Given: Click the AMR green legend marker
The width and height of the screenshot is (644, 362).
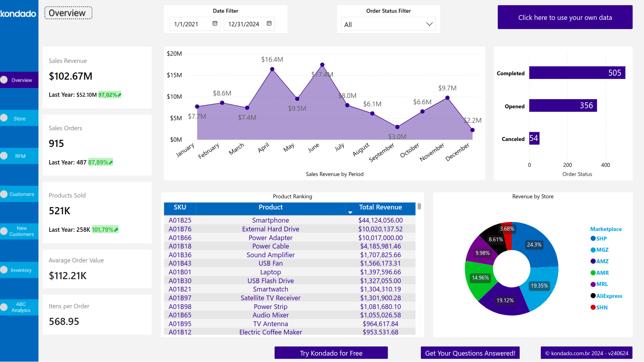Looking at the screenshot, I should (x=593, y=273).
